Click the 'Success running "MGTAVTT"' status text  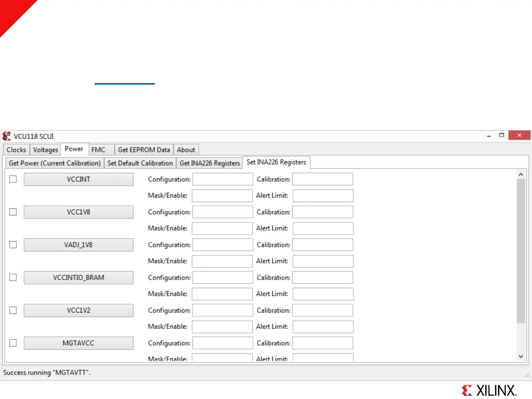tap(47, 372)
